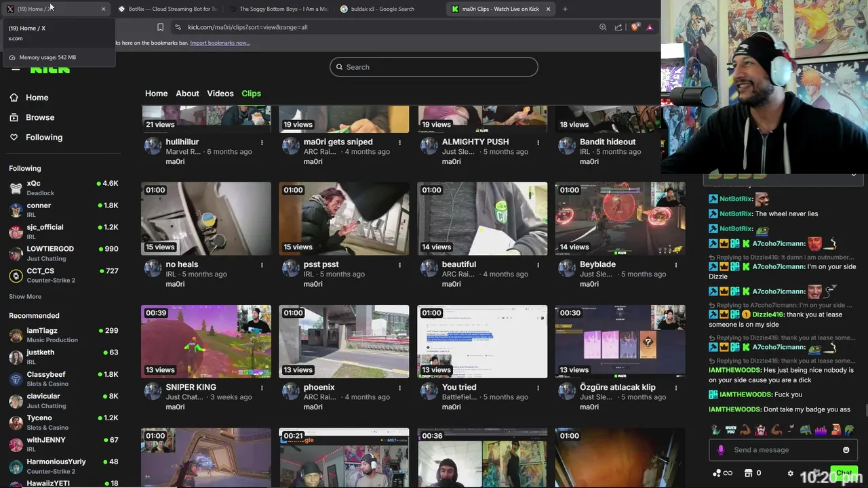Open chat settings gear icon
The image size is (868, 488).
click(790, 473)
